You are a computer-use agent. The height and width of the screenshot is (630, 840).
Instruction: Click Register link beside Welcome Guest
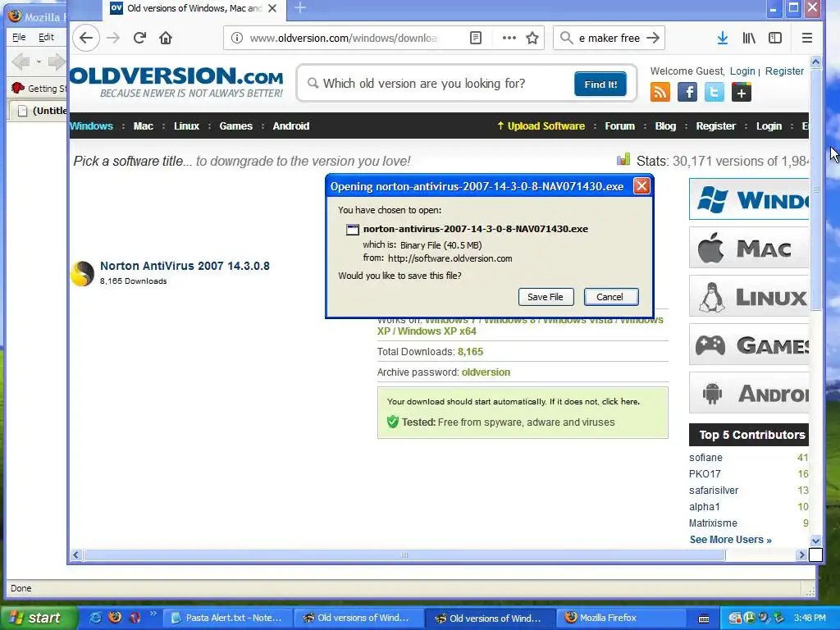point(784,71)
